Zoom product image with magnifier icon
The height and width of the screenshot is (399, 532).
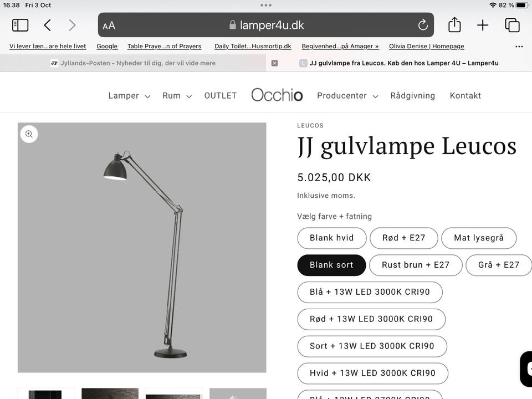(29, 134)
